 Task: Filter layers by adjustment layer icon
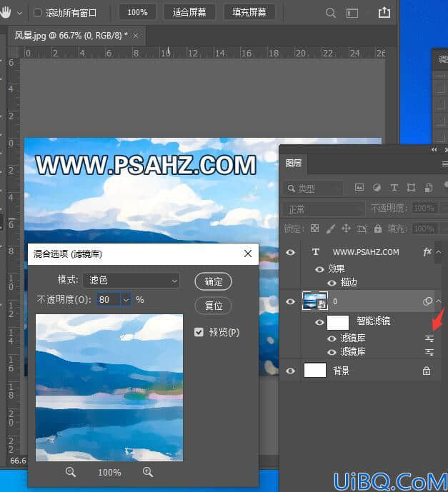pyautogui.click(x=377, y=188)
